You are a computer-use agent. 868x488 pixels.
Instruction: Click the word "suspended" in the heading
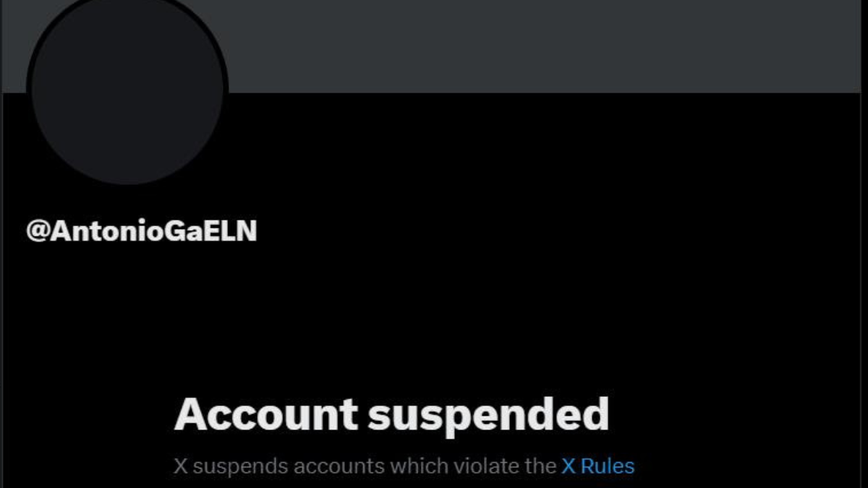coord(488,415)
